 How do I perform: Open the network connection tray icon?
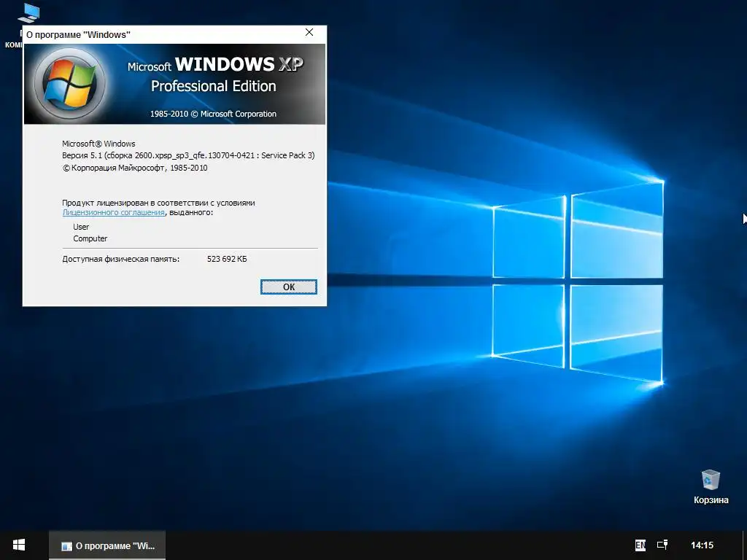click(662, 545)
